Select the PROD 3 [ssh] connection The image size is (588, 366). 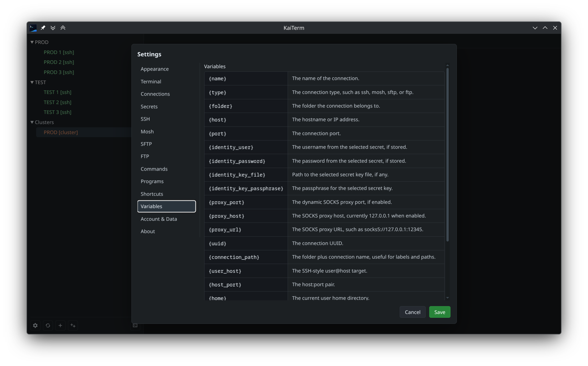pyautogui.click(x=59, y=72)
